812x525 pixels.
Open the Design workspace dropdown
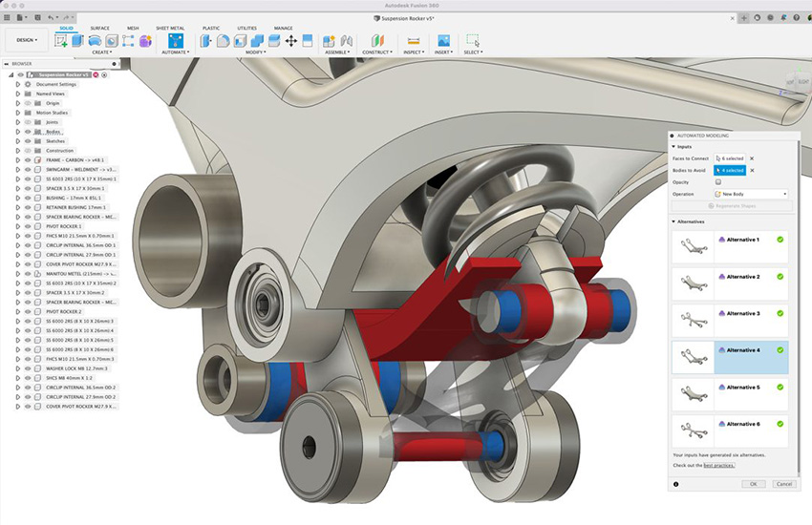pos(27,40)
